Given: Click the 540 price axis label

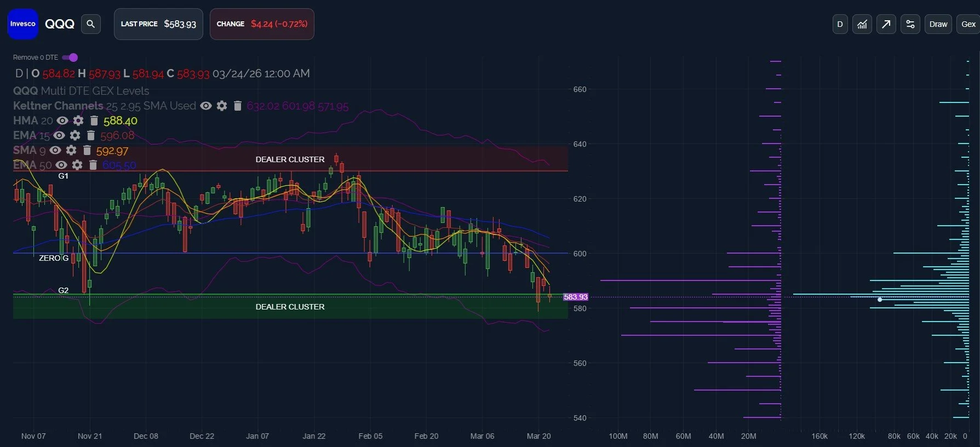Looking at the screenshot, I should (x=580, y=418).
